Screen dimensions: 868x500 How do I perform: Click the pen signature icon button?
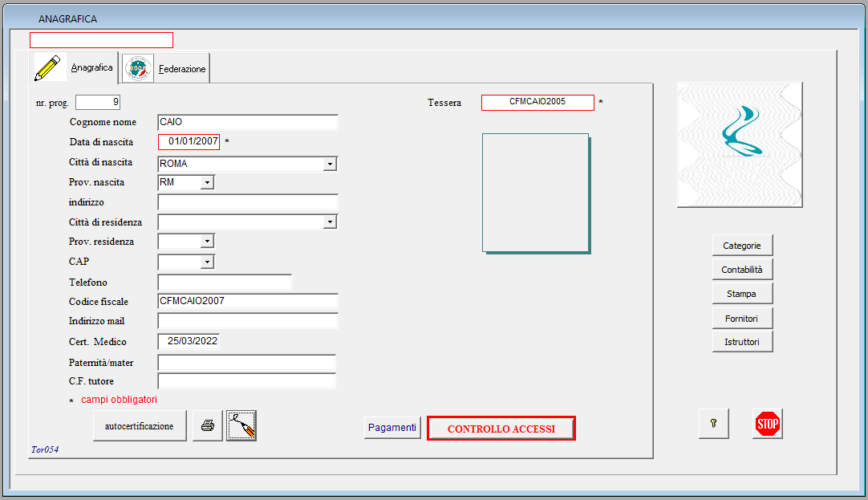click(241, 425)
